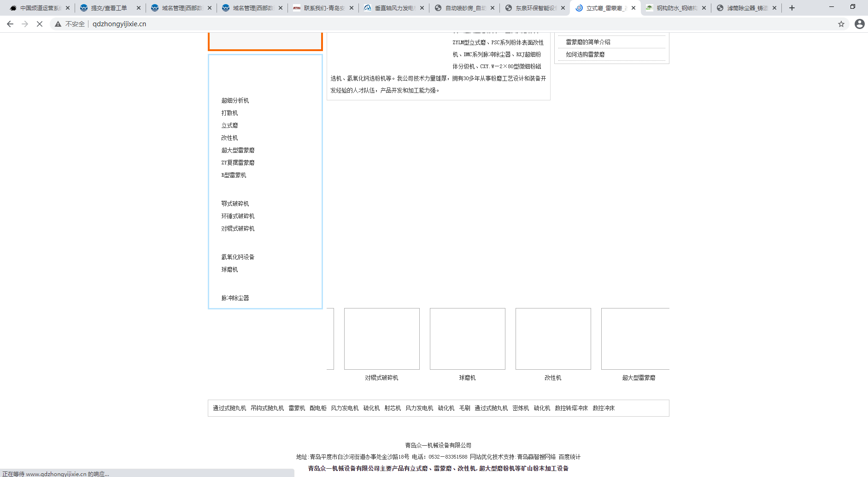Open the 百度统计 footer link
This screenshot has width=868, height=477.
coord(569,457)
